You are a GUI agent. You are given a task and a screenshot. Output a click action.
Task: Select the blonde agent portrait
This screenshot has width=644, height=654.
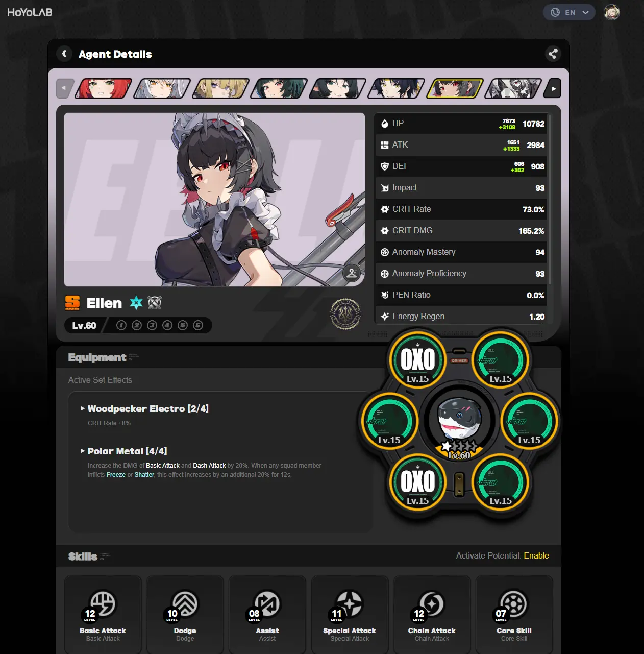220,88
